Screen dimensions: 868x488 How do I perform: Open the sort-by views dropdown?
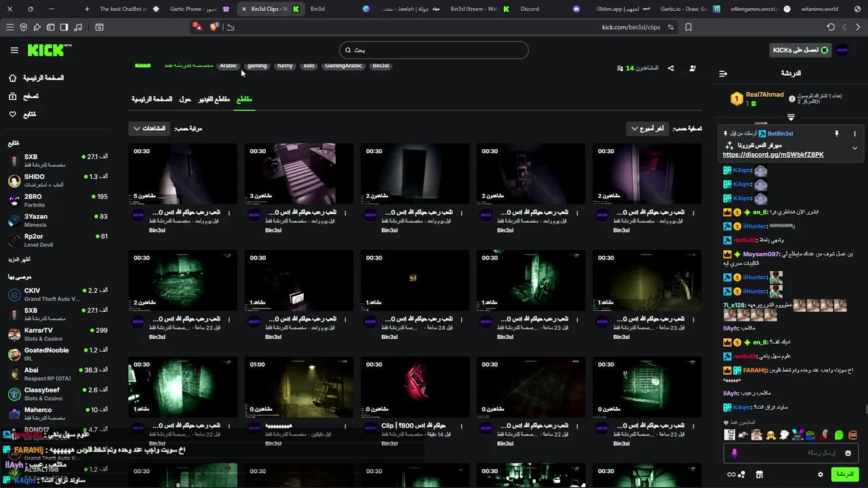coord(149,128)
